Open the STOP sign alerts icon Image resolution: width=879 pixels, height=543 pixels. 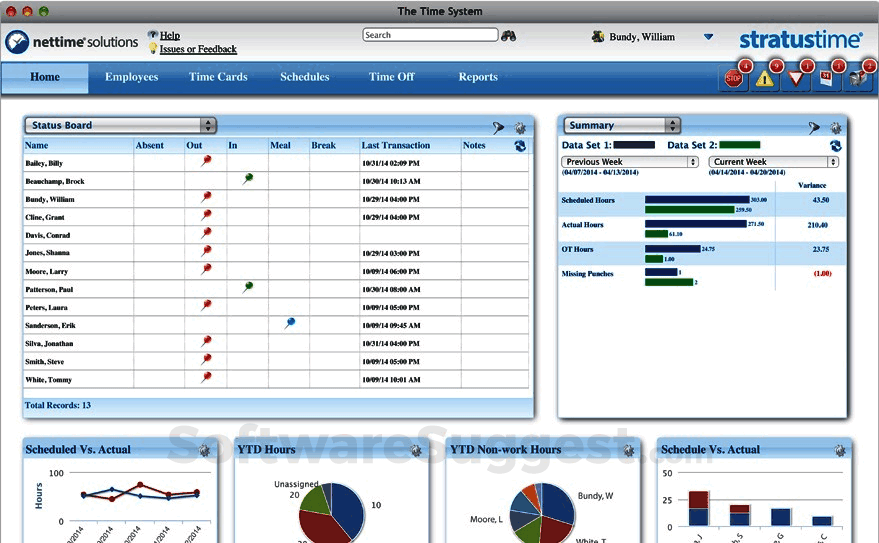[x=733, y=78]
